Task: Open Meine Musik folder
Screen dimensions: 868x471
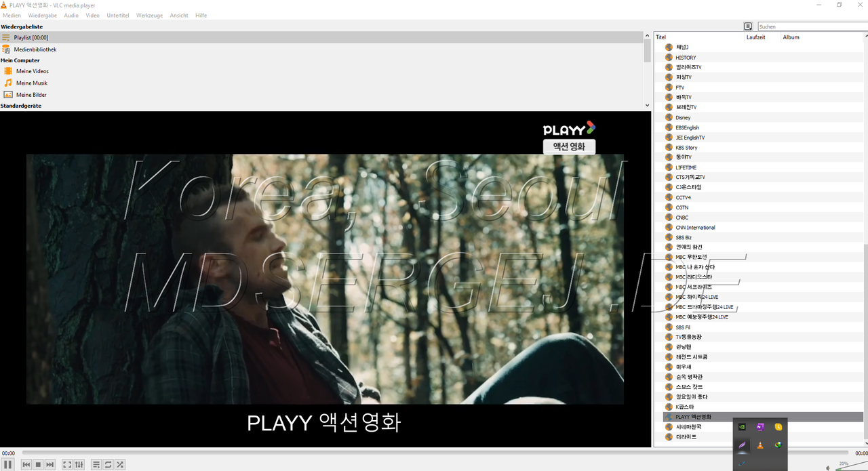Action: (32, 83)
